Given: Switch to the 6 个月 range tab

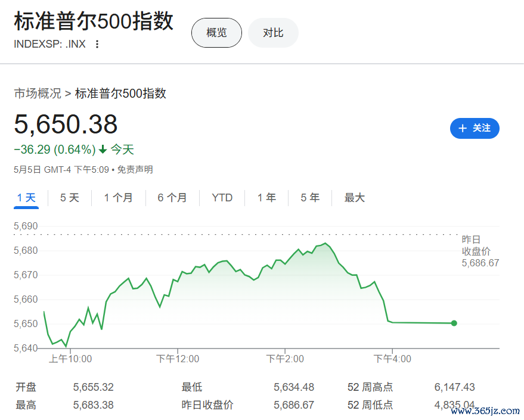Looking at the screenshot, I should [172, 198].
